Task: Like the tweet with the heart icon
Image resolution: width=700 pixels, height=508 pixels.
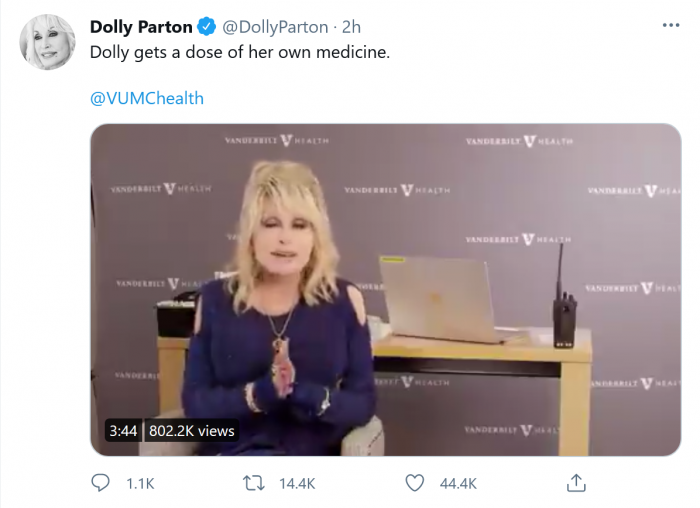Action: click(415, 483)
